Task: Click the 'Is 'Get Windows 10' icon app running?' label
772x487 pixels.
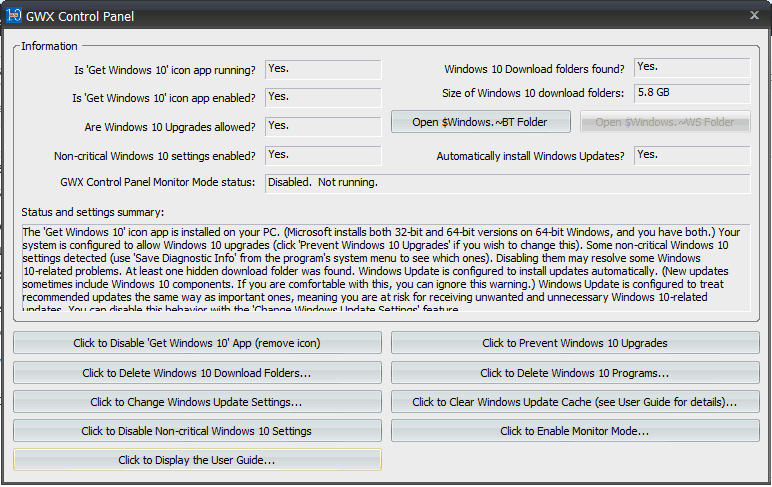Action: click(x=165, y=70)
